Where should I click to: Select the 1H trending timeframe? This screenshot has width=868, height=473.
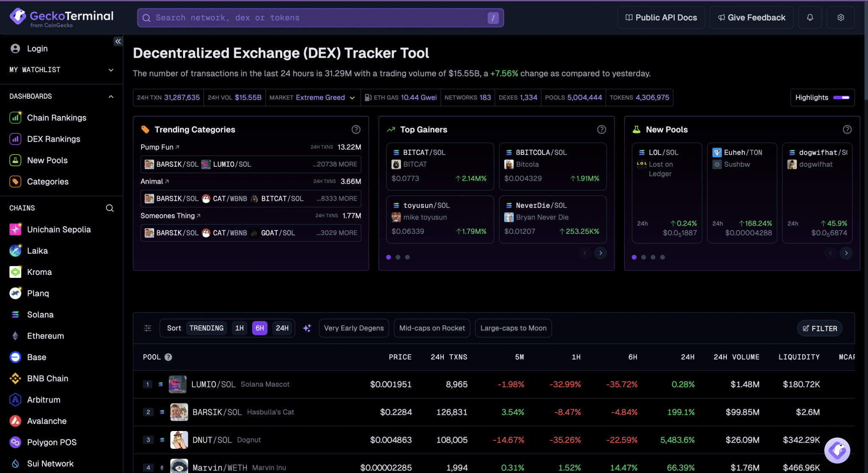click(239, 328)
